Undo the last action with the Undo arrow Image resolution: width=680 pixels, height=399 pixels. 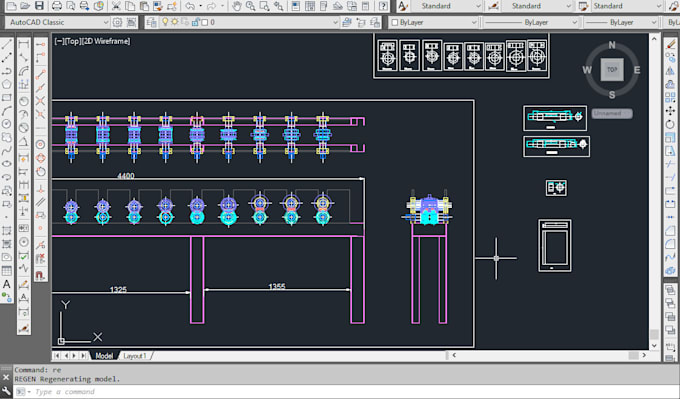(x=190, y=6)
